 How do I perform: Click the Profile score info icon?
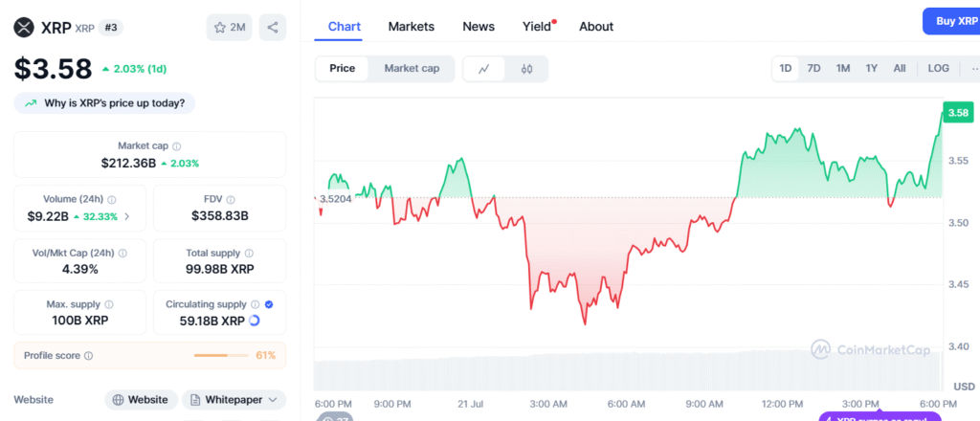tap(89, 356)
